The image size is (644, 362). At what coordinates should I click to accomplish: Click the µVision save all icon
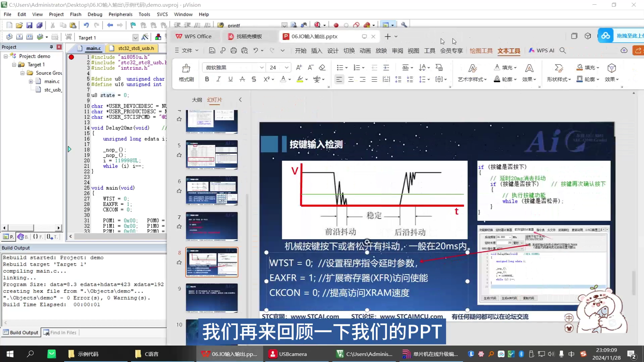pyautogui.click(x=39, y=25)
